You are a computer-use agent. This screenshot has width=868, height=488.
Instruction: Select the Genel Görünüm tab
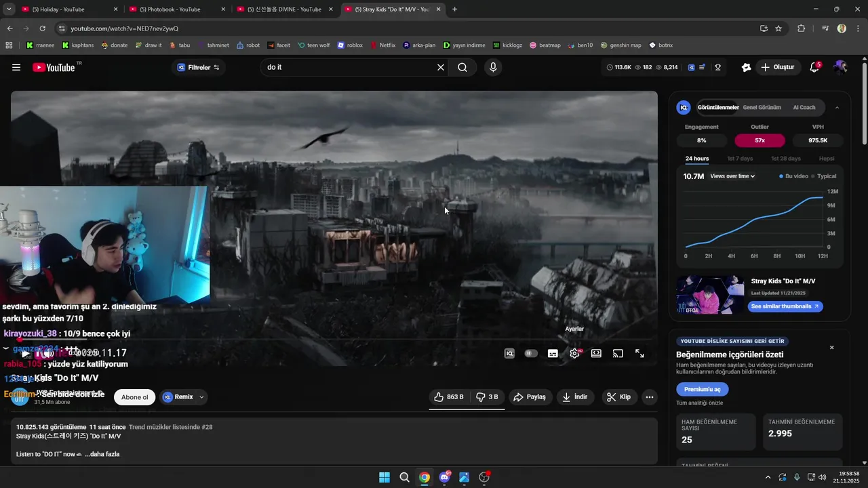tap(762, 108)
